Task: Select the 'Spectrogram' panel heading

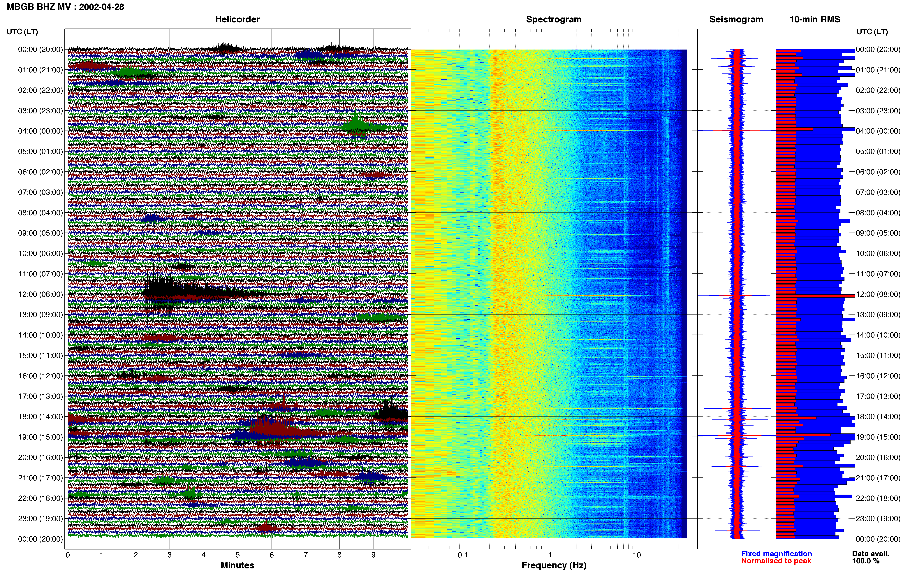Action: (554, 20)
